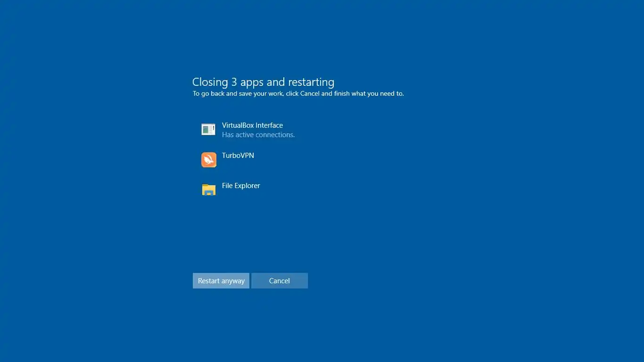Click the 'To go back and save your work' message
644x362 pixels.
pos(298,93)
